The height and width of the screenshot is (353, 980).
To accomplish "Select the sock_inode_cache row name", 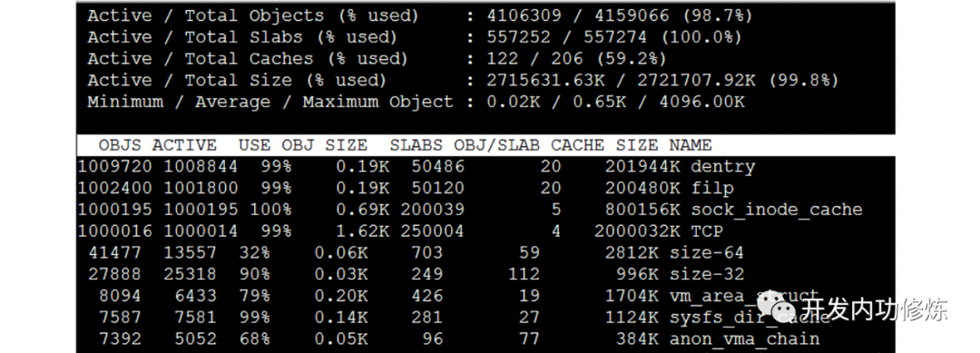I will click(x=777, y=210).
